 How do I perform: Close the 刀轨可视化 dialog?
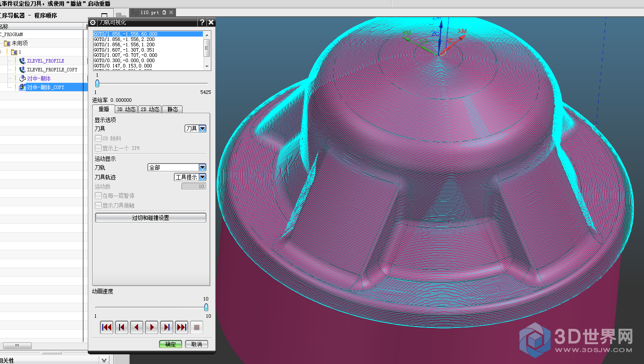[211, 22]
